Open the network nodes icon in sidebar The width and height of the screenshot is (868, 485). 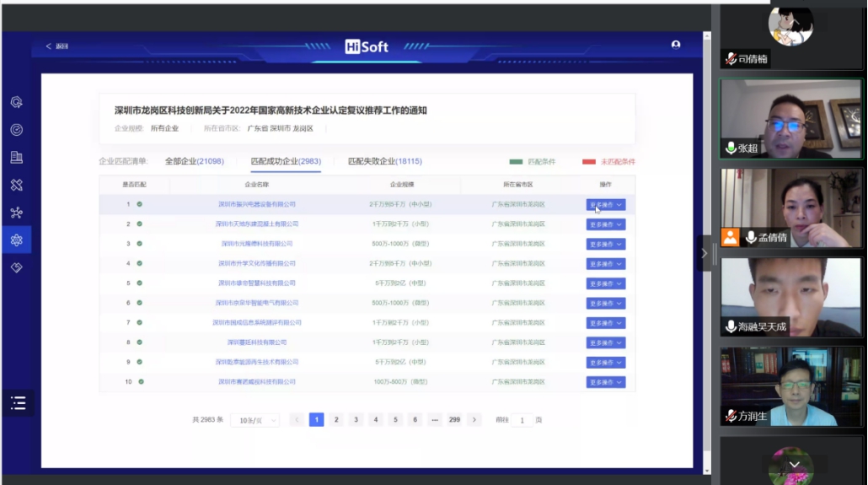16,213
